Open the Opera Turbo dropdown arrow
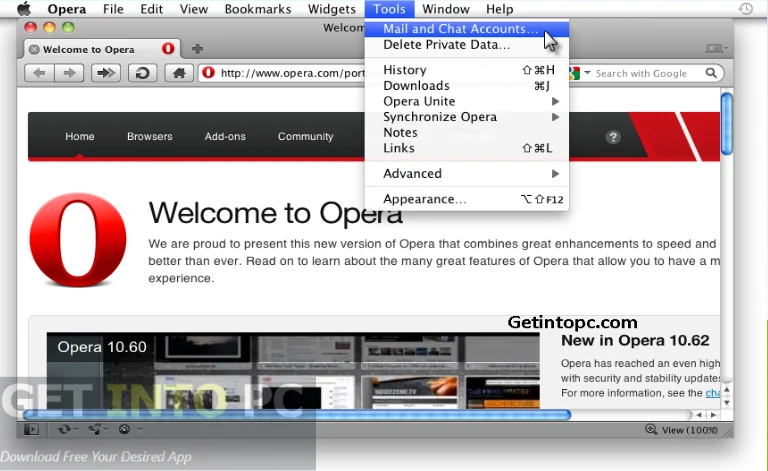The image size is (768, 471). click(140, 429)
